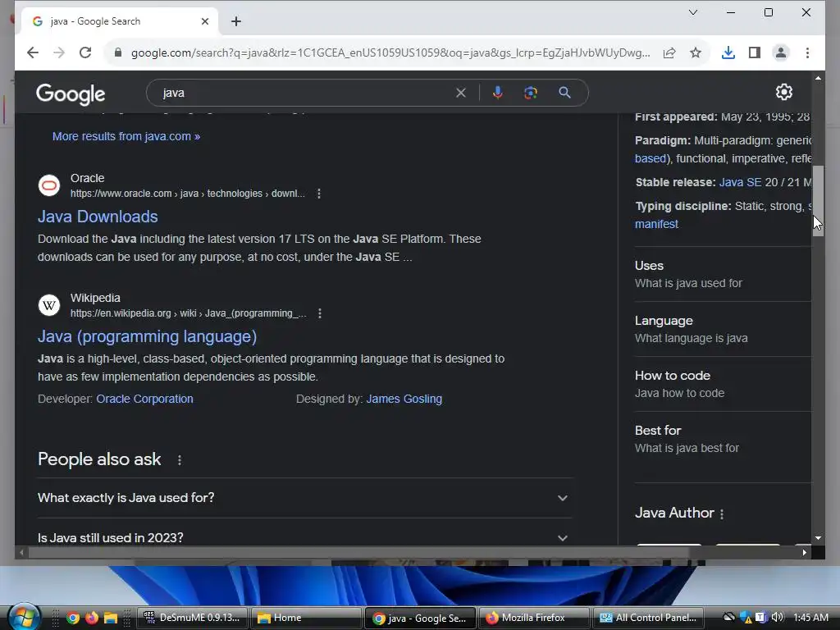Open a new tab with plus button

[x=236, y=21]
